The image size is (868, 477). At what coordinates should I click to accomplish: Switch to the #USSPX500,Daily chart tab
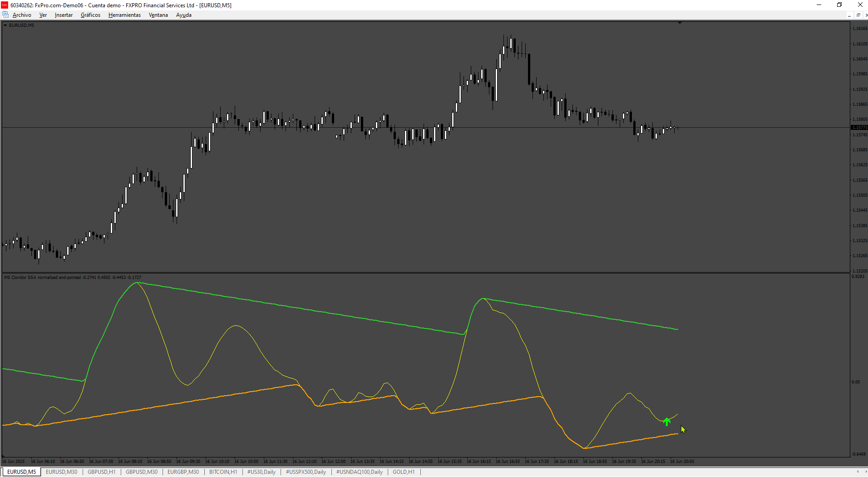pos(306,472)
